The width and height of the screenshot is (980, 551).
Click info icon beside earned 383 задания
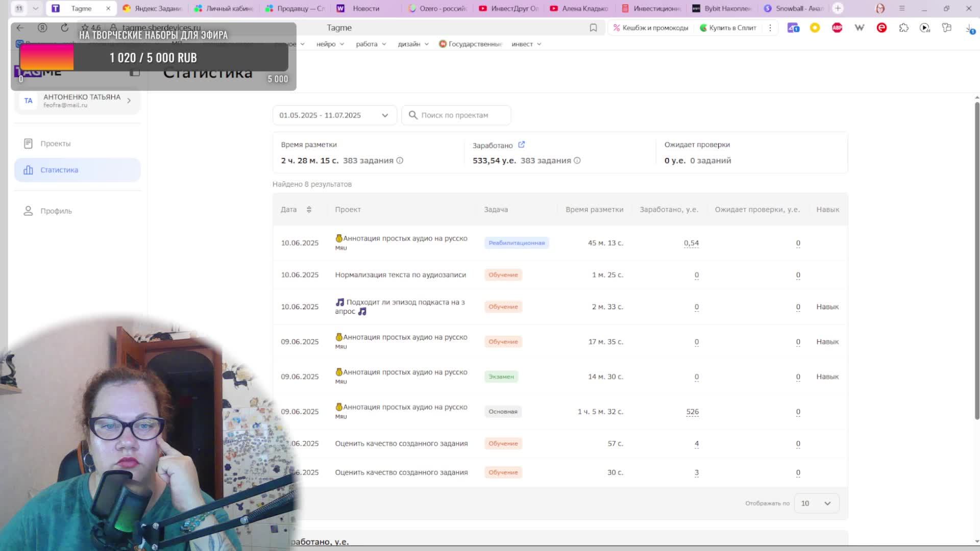(577, 161)
